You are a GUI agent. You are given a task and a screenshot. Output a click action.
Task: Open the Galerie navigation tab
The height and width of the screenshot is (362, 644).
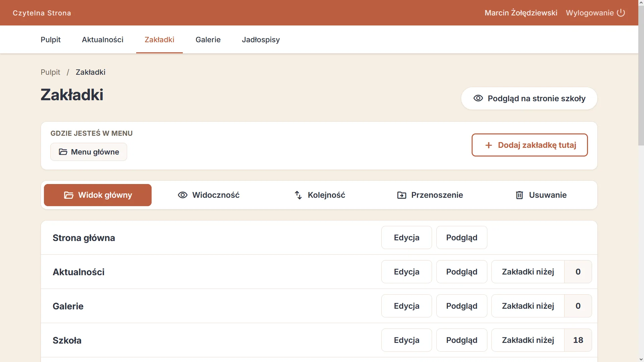point(208,40)
